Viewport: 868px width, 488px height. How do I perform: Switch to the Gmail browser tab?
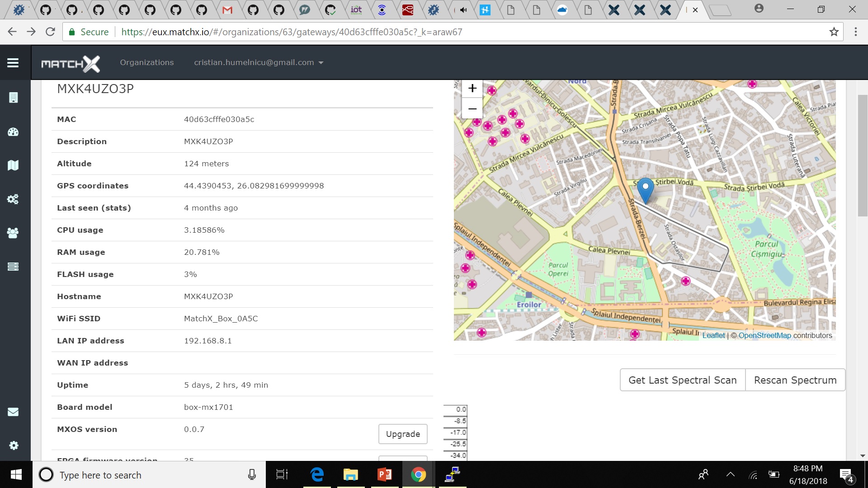click(x=227, y=9)
